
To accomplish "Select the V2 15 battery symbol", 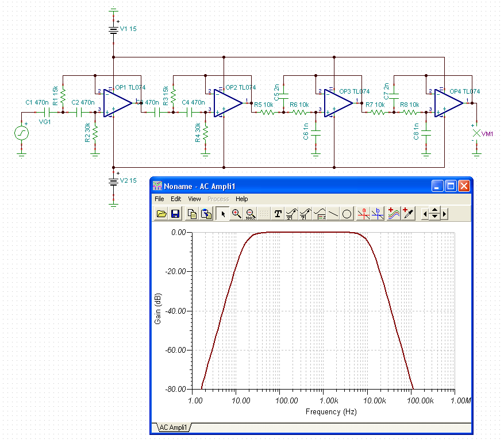I will coord(113,182).
